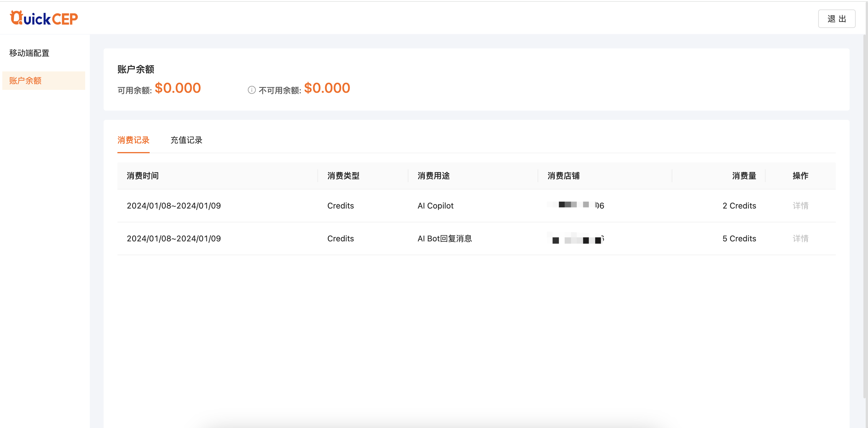The width and height of the screenshot is (868, 428).
Task: Open 详情 for the AI Bot回复消息 record
Action: tap(800, 238)
